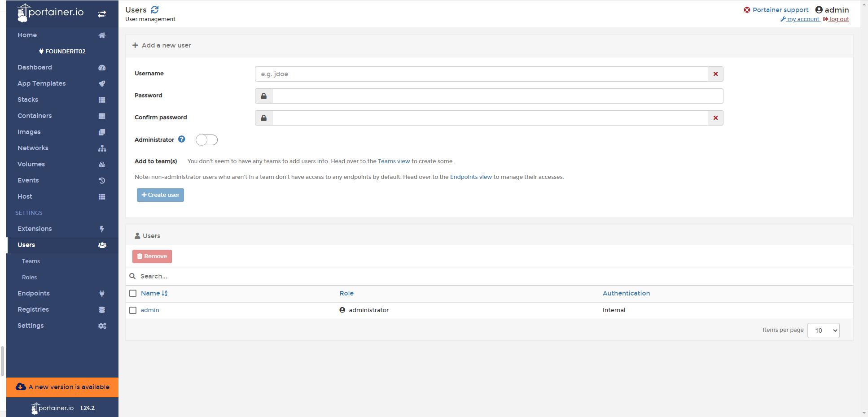Open Registries using its sidebar icon
Viewport: 868px width, 417px height.
tap(102, 309)
